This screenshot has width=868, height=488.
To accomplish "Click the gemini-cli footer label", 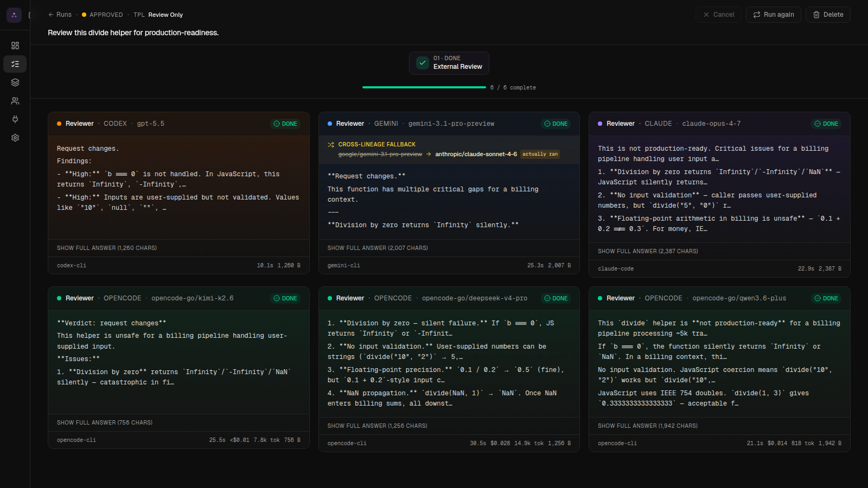I will 344,266.
